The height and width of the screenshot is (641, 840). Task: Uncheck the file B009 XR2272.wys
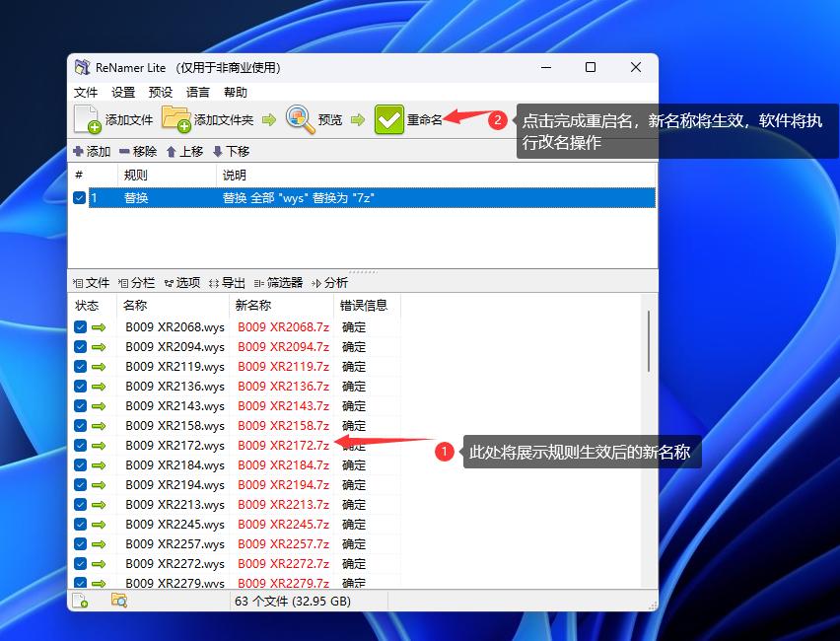click(x=81, y=564)
